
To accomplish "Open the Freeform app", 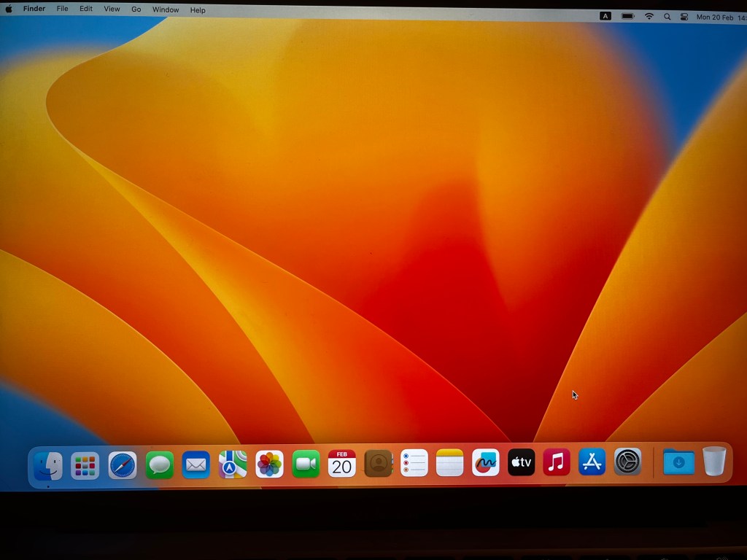I will point(486,462).
